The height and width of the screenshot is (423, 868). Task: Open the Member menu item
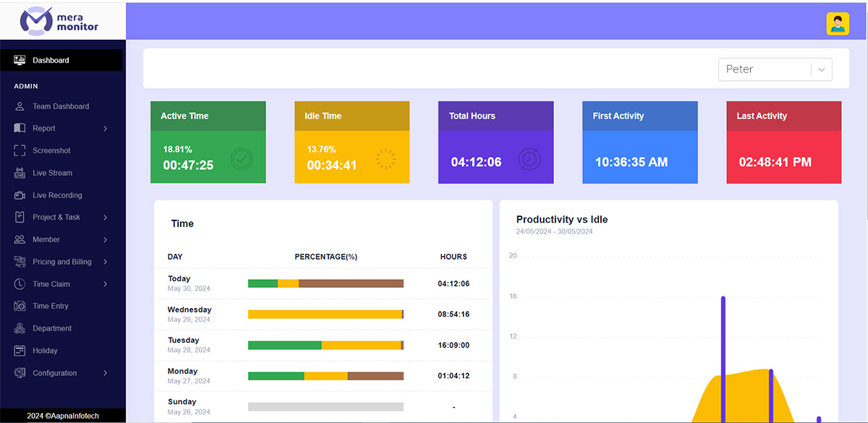tap(46, 239)
